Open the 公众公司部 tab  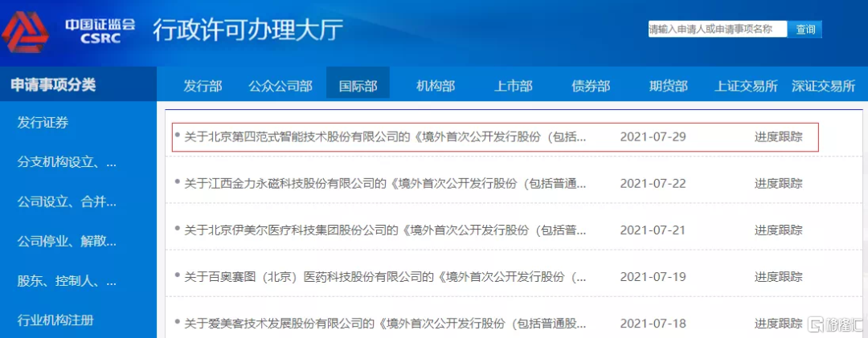280,86
